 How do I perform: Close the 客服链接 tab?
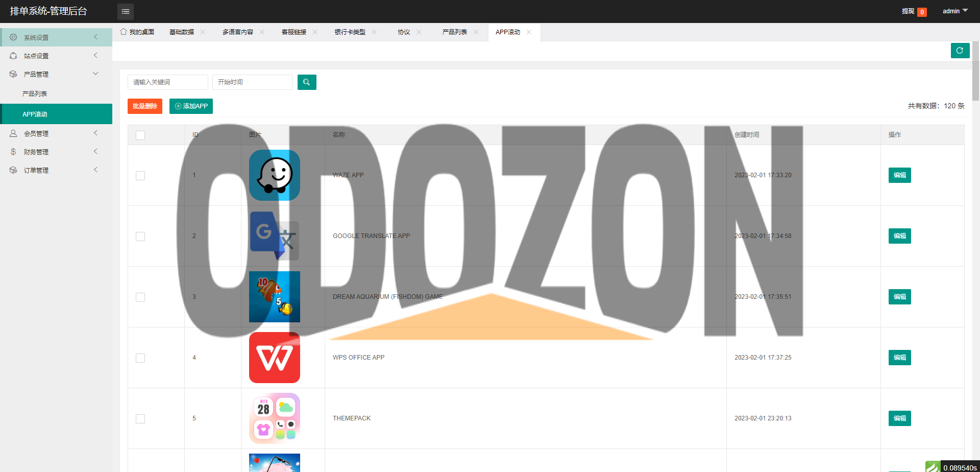pyautogui.click(x=315, y=32)
